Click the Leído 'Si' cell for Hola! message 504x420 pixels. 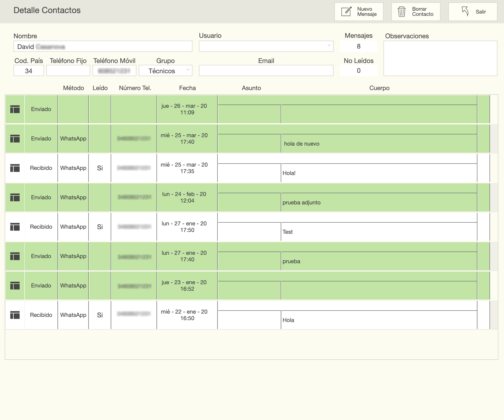click(100, 168)
